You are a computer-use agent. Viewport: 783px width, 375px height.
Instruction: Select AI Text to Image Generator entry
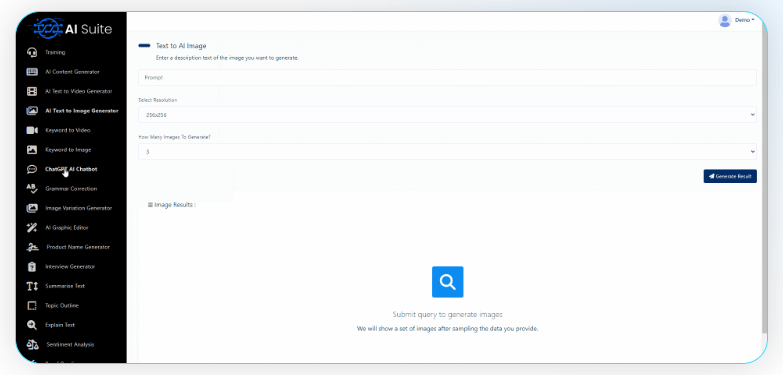click(82, 111)
